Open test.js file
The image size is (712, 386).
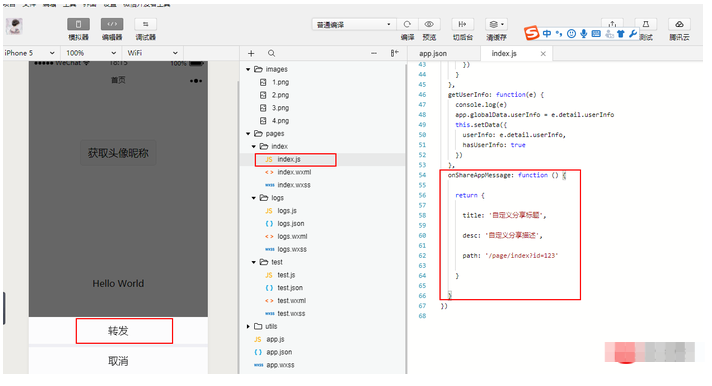pyautogui.click(x=286, y=275)
